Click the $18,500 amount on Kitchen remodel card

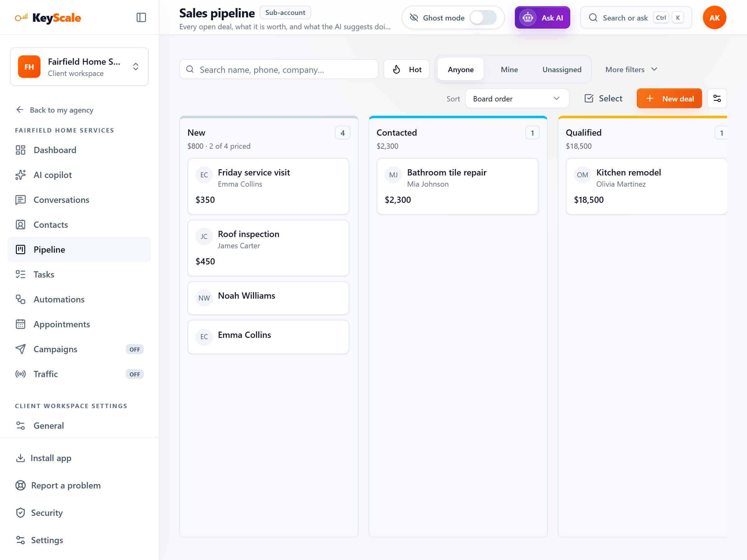tap(589, 200)
